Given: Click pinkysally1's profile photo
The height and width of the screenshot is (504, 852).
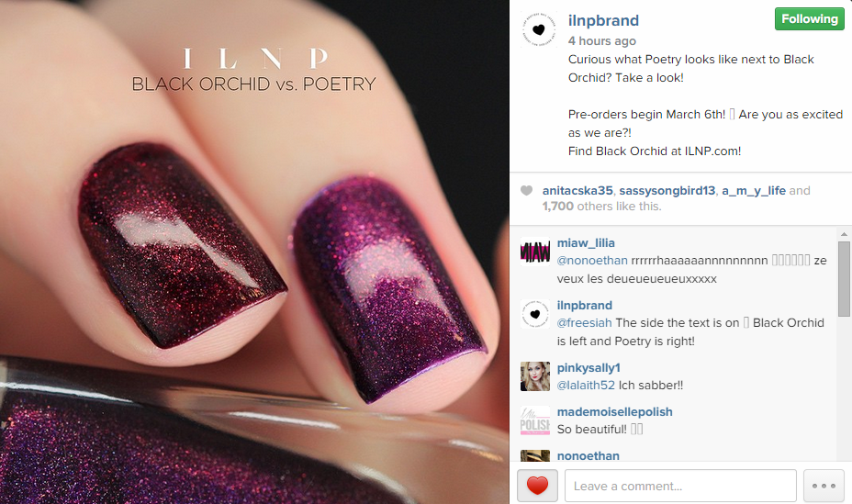Looking at the screenshot, I should pyautogui.click(x=535, y=376).
